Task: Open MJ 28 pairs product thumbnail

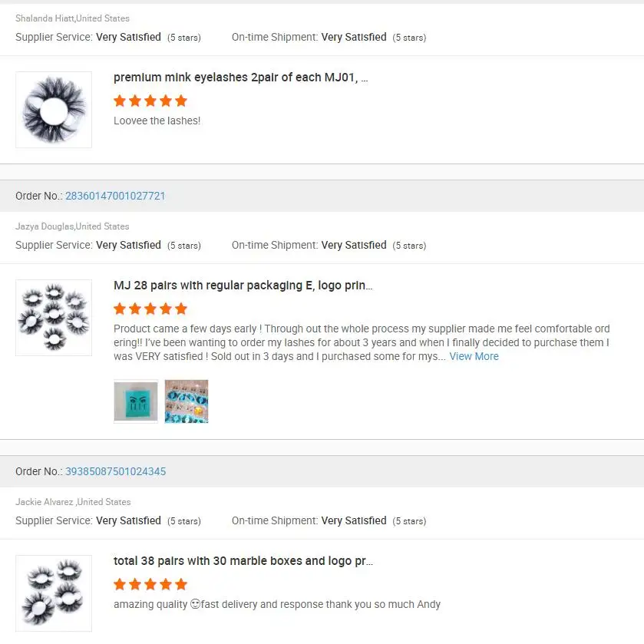Action: pyautogui.click(x=54, y=318)
